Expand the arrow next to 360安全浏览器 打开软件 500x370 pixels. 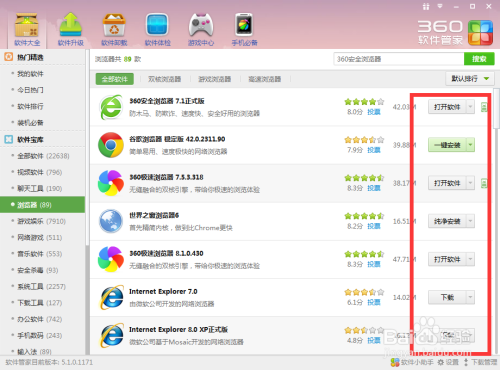470,107
